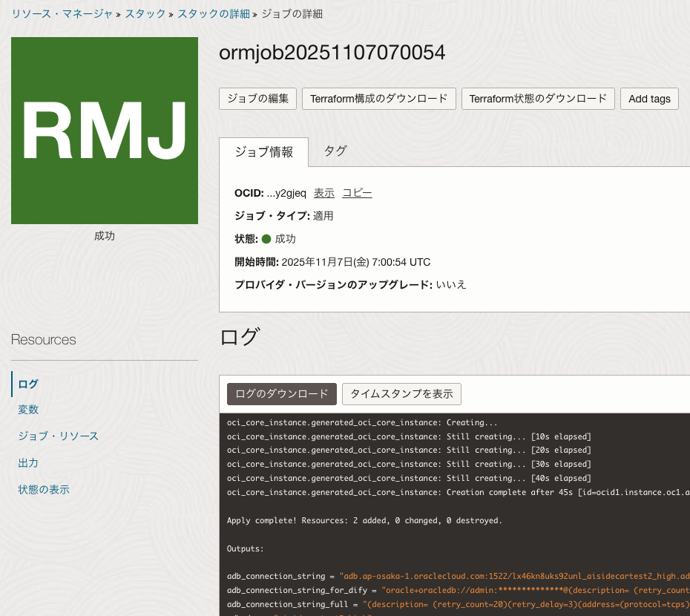690x616 pixels.
Task: Click the OCID value ...y2gjeq
Action: (x=286, y=193)
